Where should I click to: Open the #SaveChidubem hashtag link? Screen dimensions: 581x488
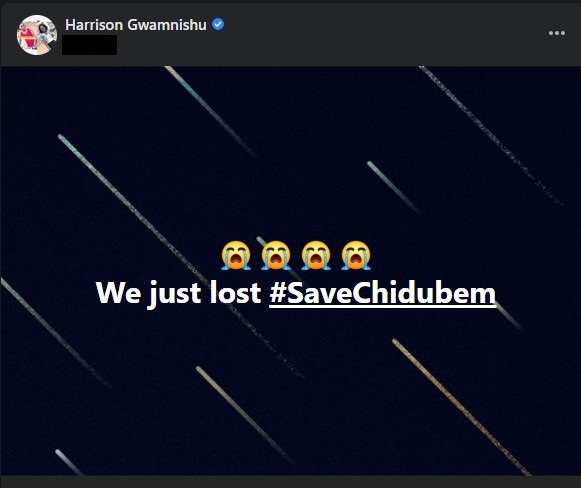(x=383, y=293)
